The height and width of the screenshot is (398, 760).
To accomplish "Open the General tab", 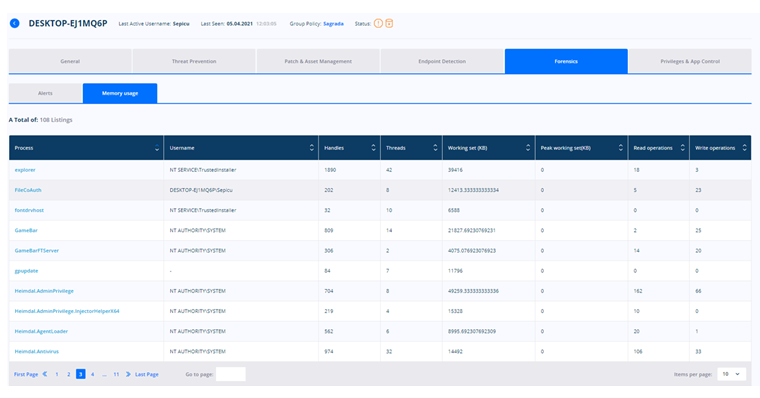I will [70, 61].
